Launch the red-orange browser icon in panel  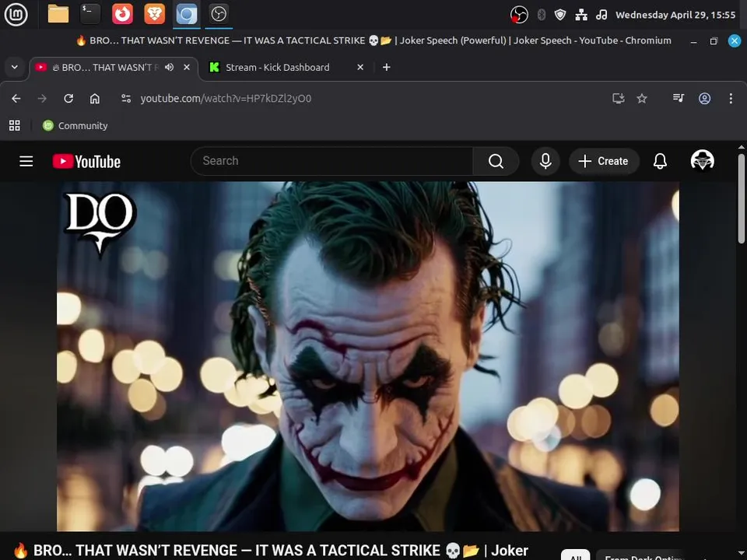tap(122, 14)
